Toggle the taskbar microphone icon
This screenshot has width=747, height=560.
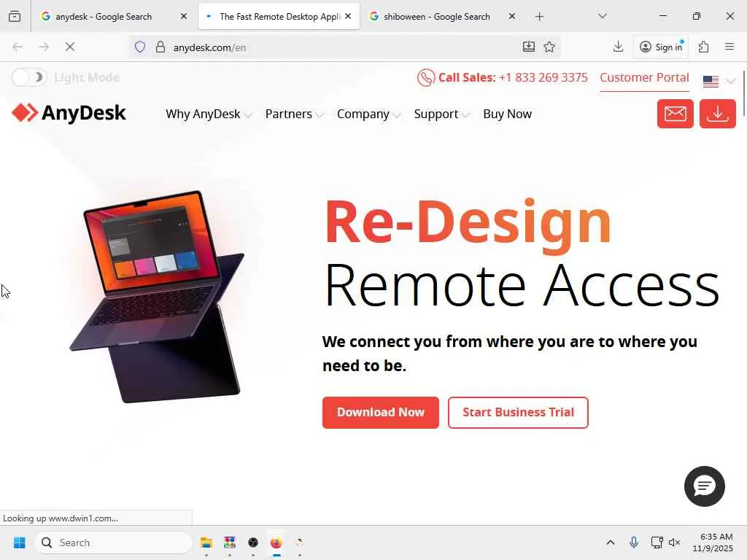(x=634, y=542)
